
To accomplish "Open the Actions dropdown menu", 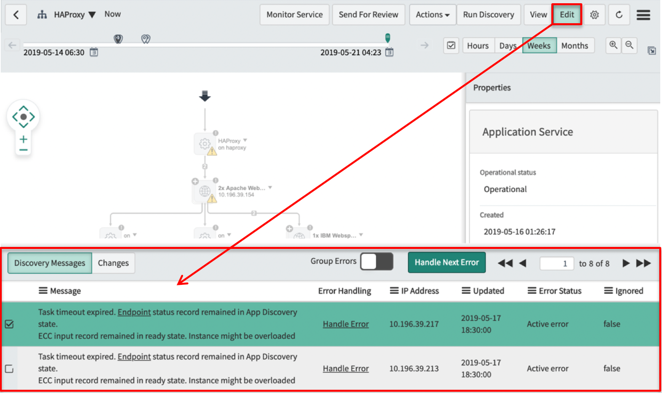I will pyautogui.click(x=432, y=15).
